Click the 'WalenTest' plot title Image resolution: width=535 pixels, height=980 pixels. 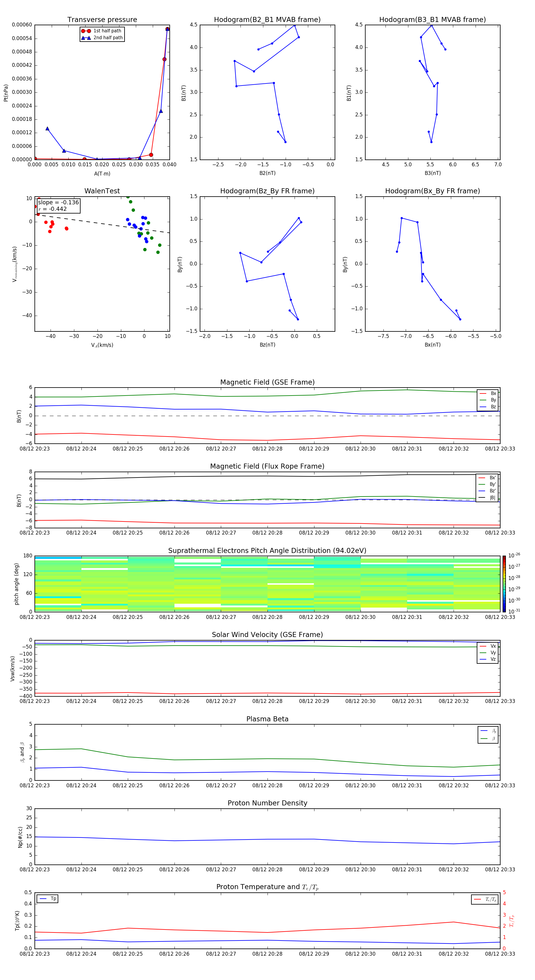(x=102, y=191)
